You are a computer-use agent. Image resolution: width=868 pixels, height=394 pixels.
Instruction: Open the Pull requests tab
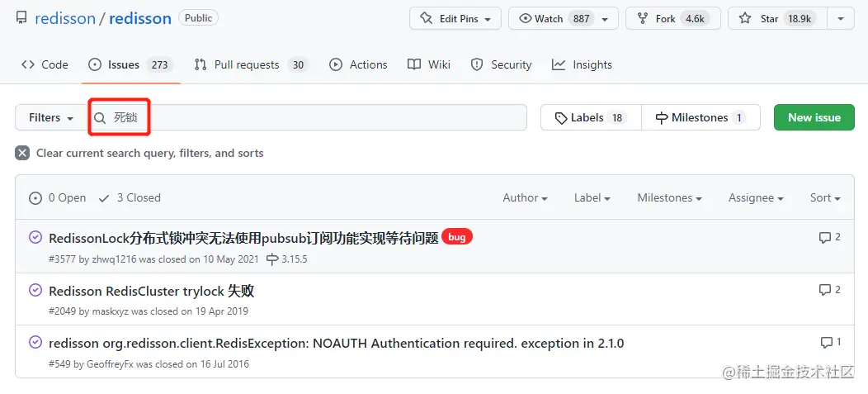coord(251,64)
